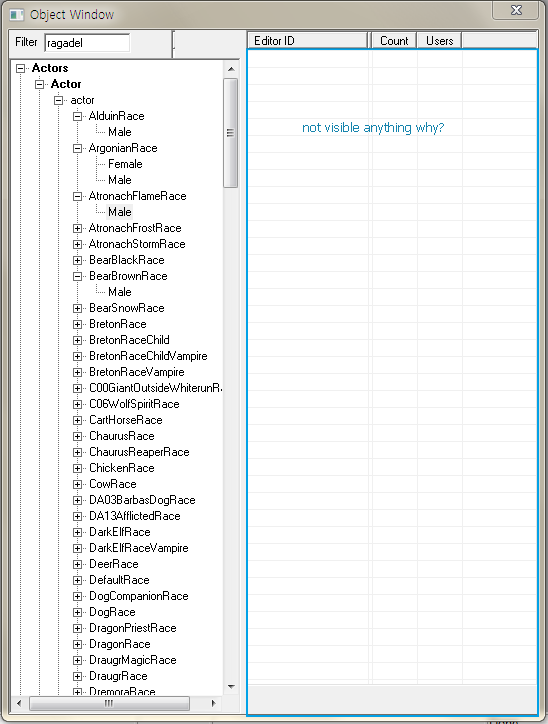The height and width of the screenshot is (724, 548).
Task: Click the tree's vertical scrollbar up arrow
Action: tap(231, 69)
